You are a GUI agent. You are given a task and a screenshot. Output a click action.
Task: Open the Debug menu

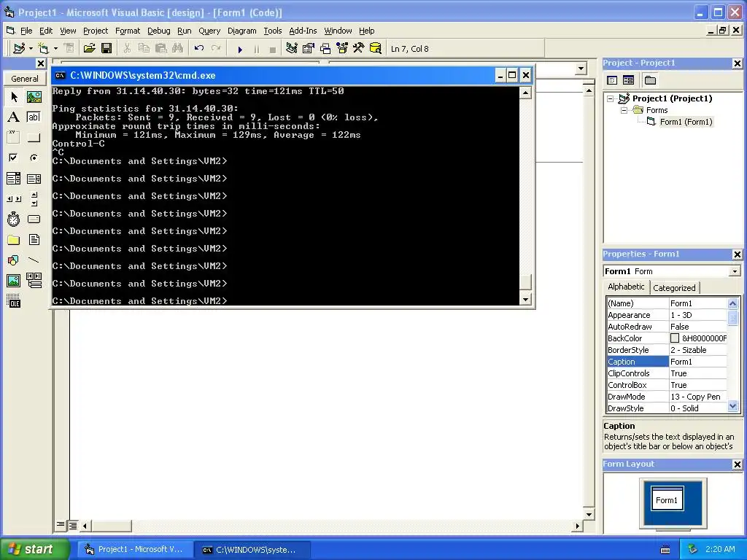click(158, 31)
